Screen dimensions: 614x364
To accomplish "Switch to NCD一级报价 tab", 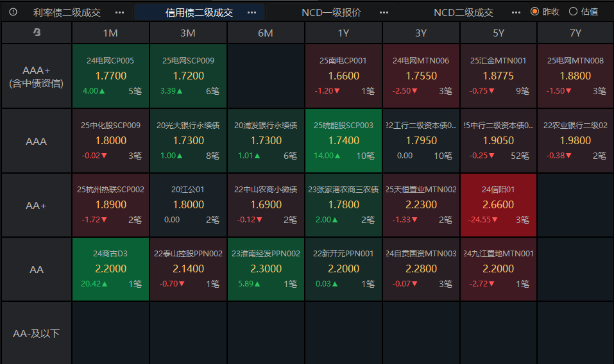I will [331, 13].
